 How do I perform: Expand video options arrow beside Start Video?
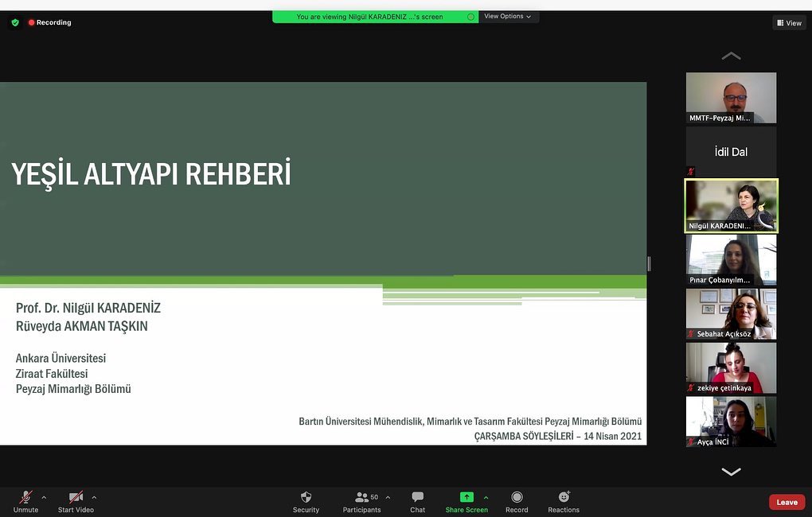pos(94,497)
